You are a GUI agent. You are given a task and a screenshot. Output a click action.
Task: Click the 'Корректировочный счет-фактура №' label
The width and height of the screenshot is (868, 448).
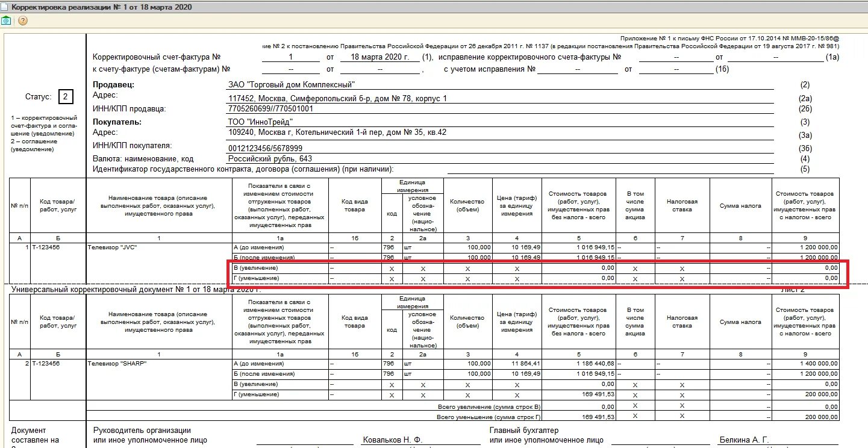coord(157,57)
